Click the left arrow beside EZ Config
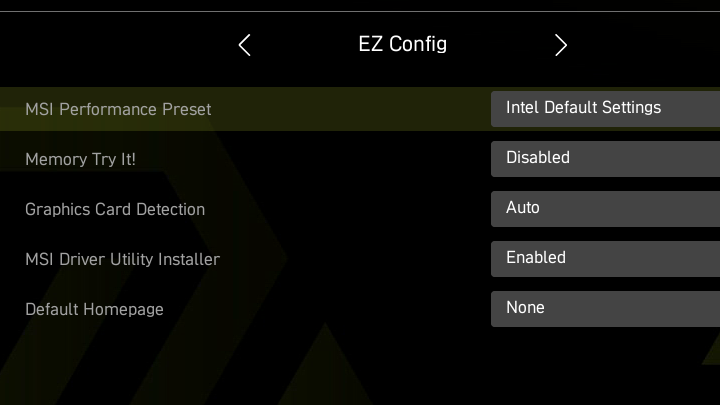Screen dimensions: 720x405 245,45
